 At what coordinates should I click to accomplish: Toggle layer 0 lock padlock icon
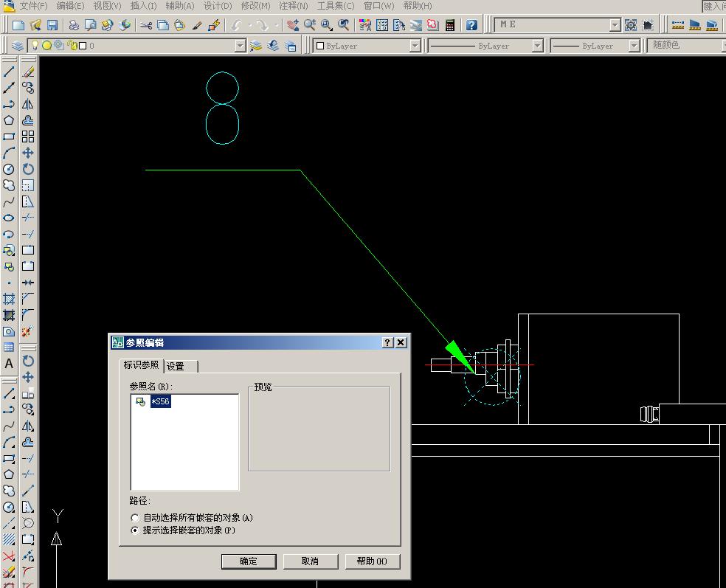(x=72, y=46)
